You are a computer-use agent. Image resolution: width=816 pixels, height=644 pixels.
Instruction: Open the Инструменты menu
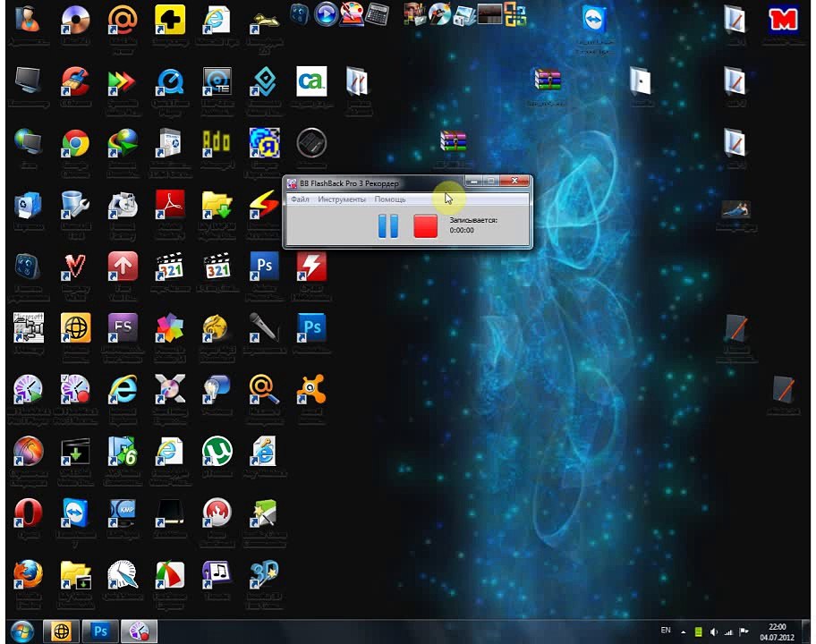pyautogui.click(x=342, y=199)
